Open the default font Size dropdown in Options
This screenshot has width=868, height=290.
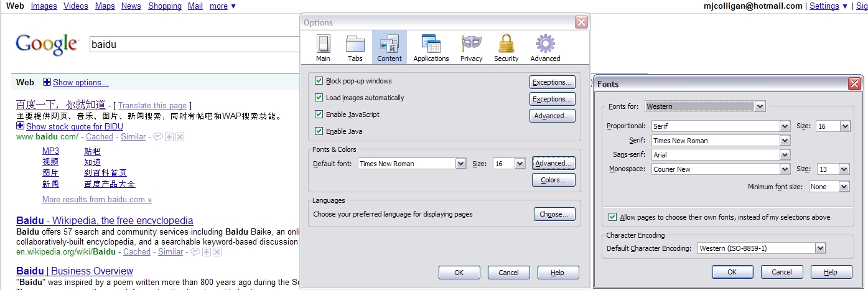tap(520, 164)
